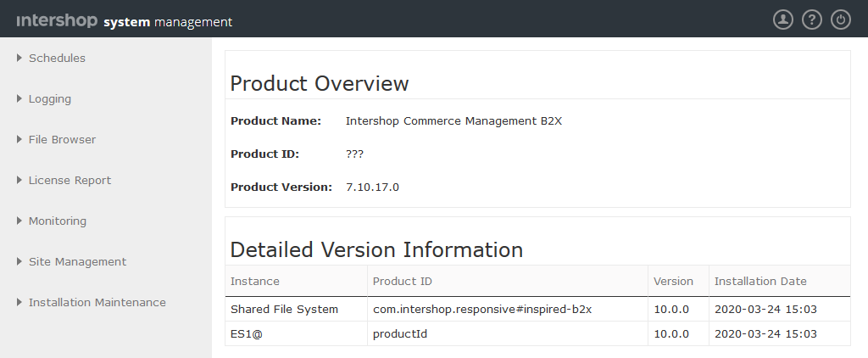Select the Installation Date column header
The image size is (868, 358).
(780, 281)
